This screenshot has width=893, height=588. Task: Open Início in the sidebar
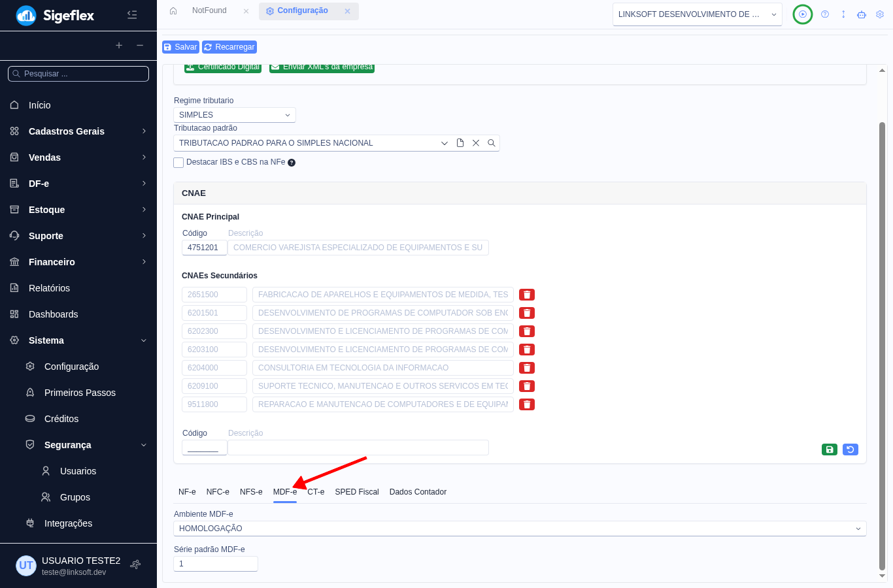point(78,105)
